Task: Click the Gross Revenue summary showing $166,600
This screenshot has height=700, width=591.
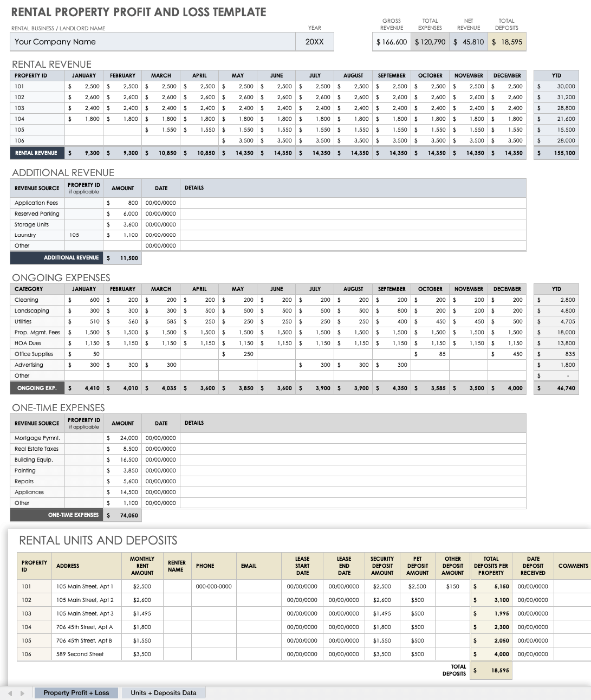Action: [x=392, y=41]
